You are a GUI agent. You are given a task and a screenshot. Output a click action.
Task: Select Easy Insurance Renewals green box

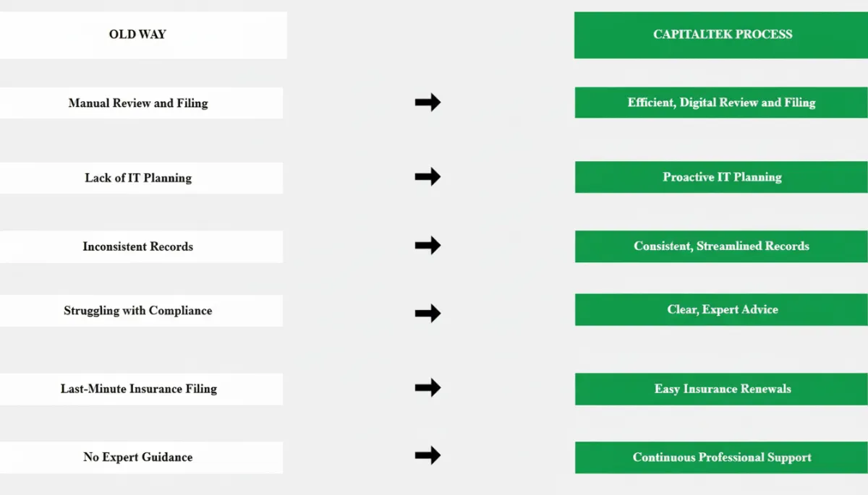coord(721,389)
